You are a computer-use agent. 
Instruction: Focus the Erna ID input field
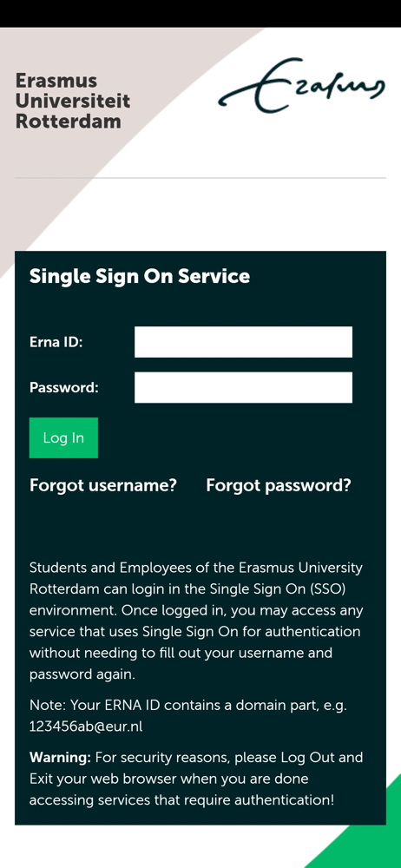coord(243,342)
